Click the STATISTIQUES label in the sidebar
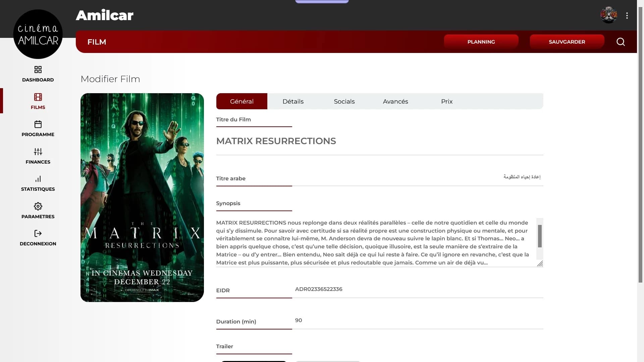Screen dimensions: 644x362 point(38,189)
